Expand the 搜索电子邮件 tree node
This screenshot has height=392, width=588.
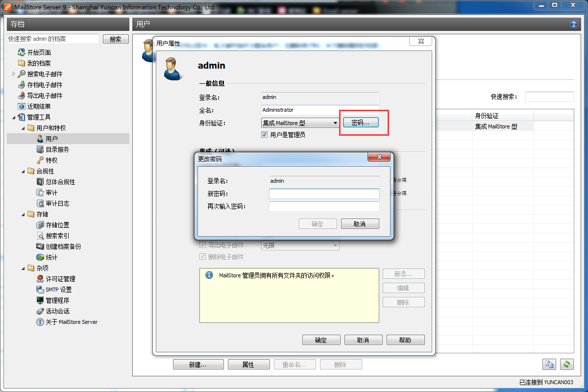click(x=13, y=74)
